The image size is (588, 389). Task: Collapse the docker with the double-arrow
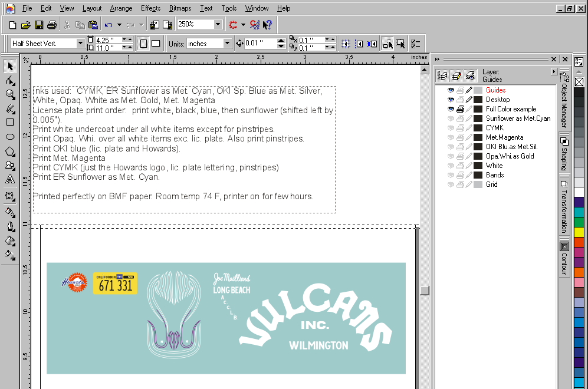[437, 59]
